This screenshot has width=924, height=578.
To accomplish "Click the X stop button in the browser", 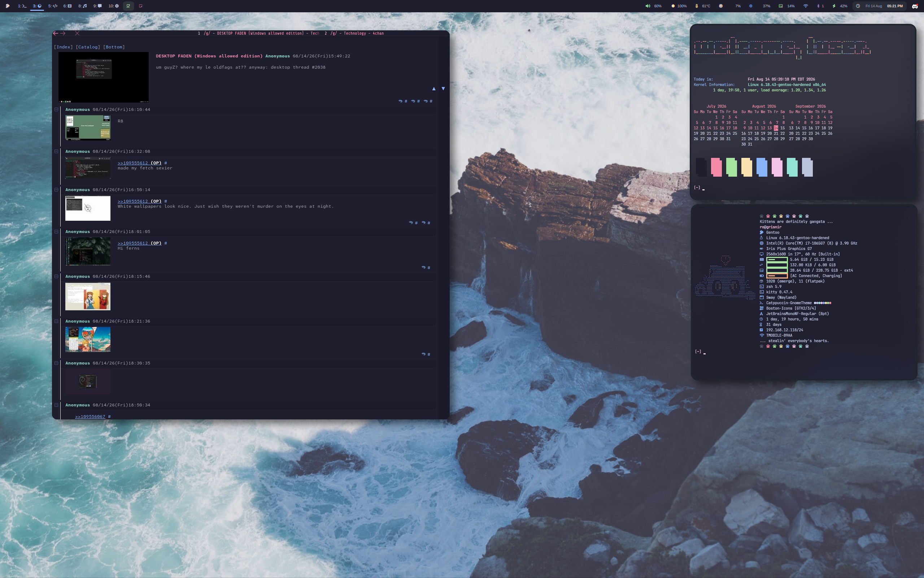I will pos(77,33).
